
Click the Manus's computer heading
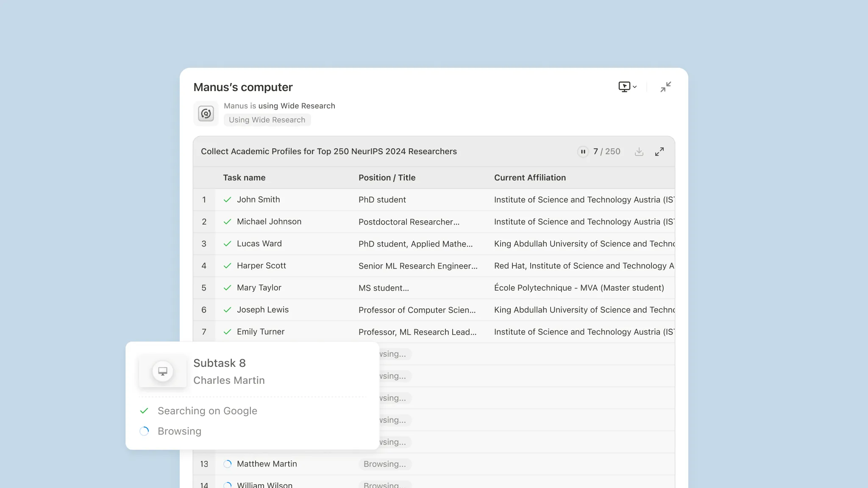point(243,87)
